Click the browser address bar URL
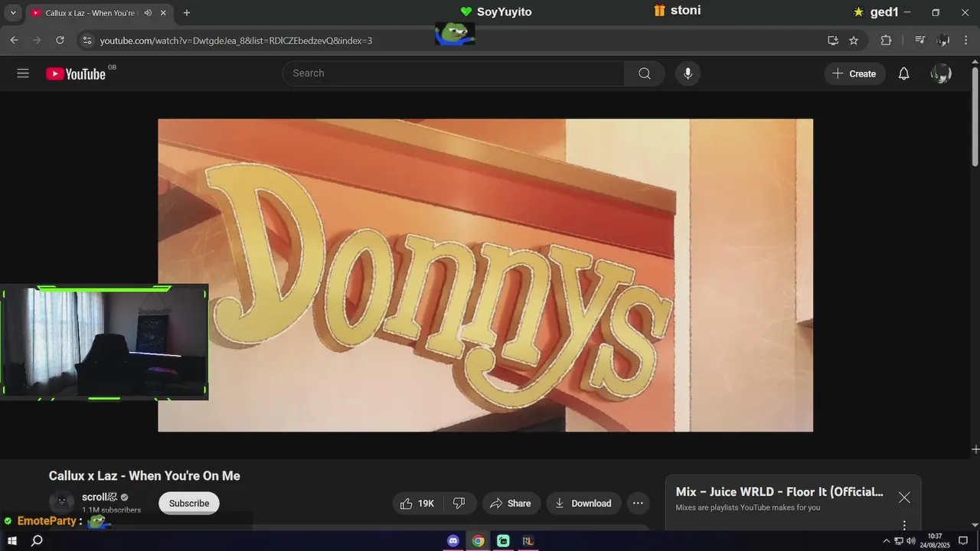The width and height of the screenshot is (980, 551). pos(236,41)
